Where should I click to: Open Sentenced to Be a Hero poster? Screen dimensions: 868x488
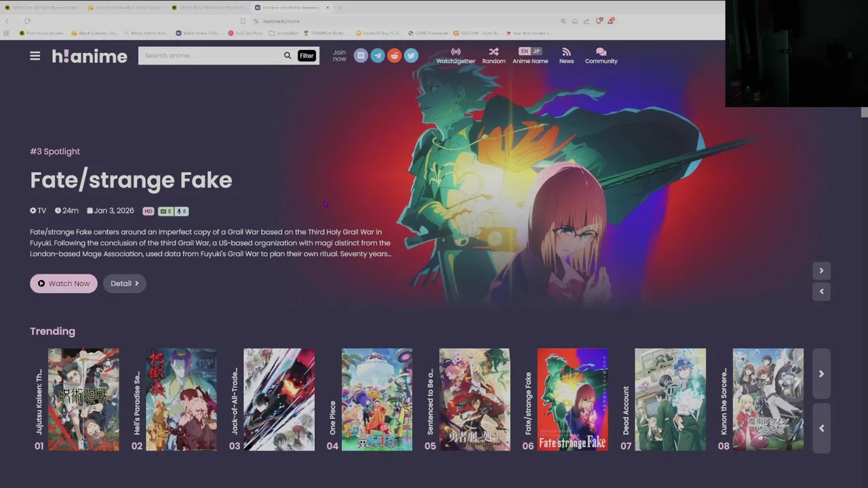pyautogui.click(x=475, y=400)
